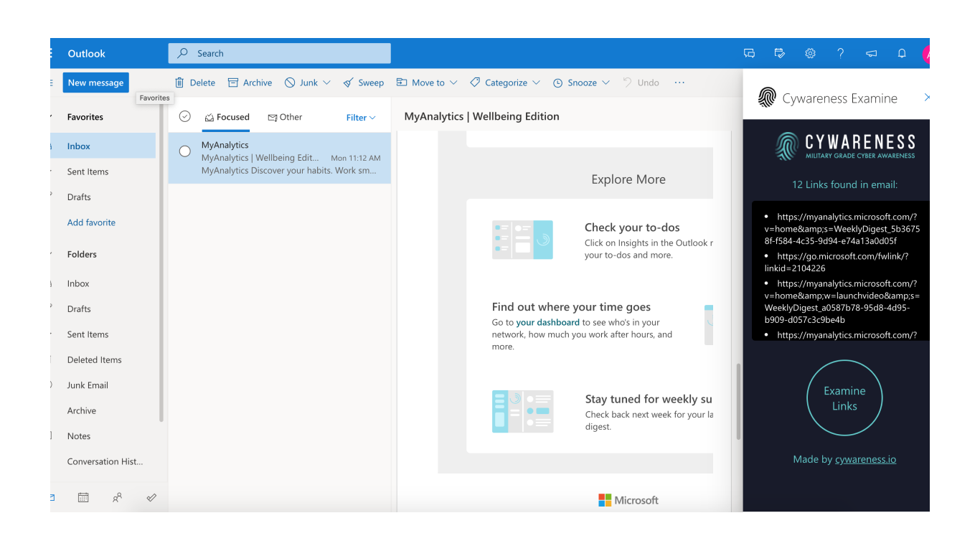
Task: Click the Examine Links circular button
Action: 844,398
